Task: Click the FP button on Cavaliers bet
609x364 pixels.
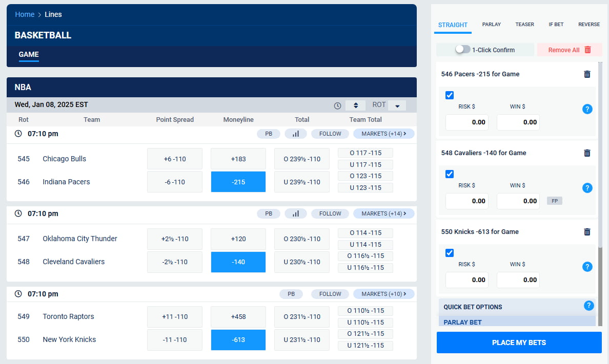Action: click(x=555, y=201)
